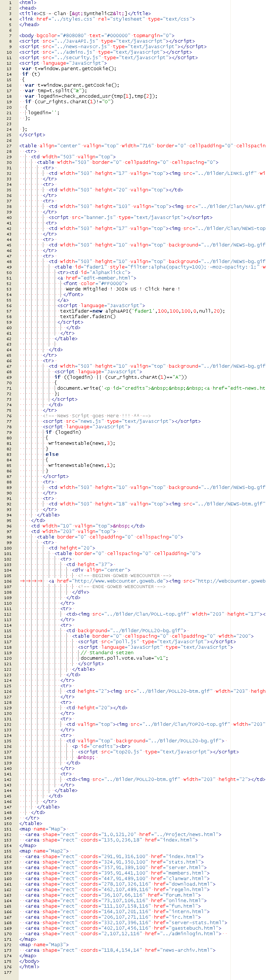The width and height of the screenshot is (266, 980).
Task: Select the stats.html area line
Action: pyautogui.click(x=114, y=862)
